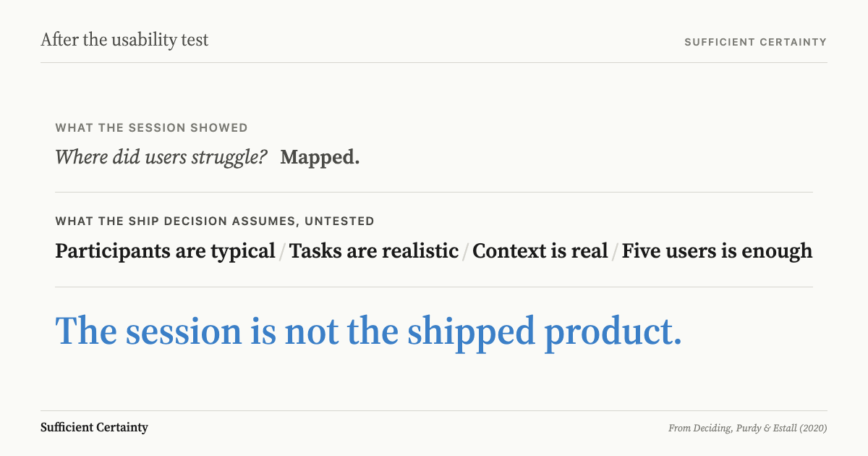Click the word "session" in blue headline
The width and height of the screenshot is (868, 456).
pyautogui.click(x=184, y=332)
